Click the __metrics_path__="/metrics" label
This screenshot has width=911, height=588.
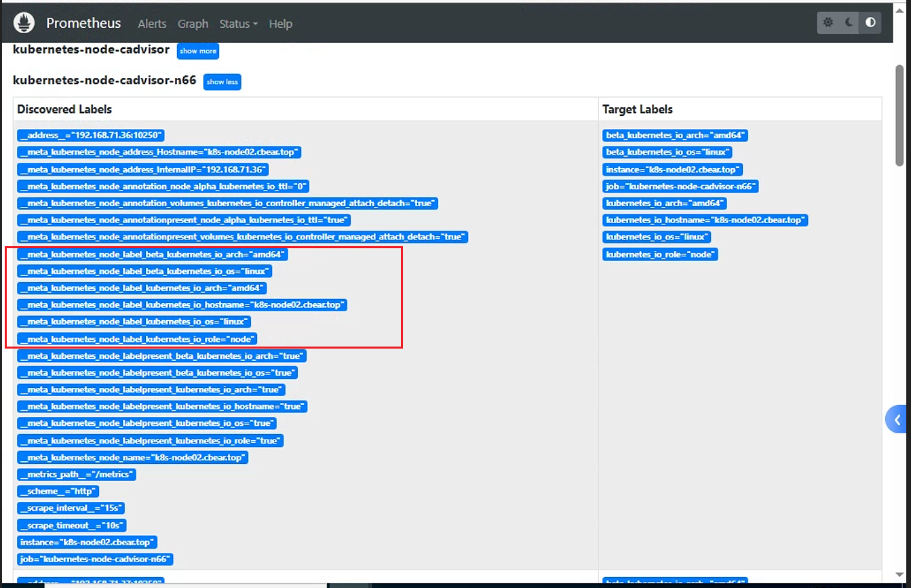tap(77, 475)
